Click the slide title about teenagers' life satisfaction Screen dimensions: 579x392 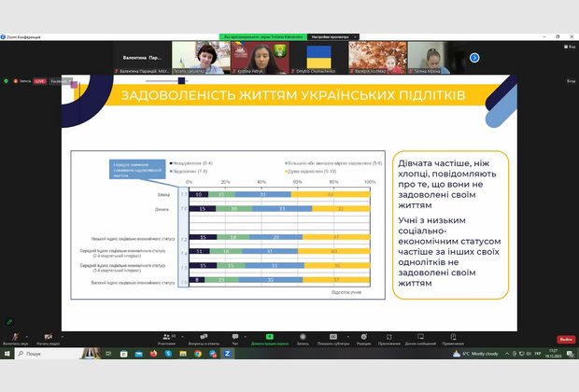[293, 95]
